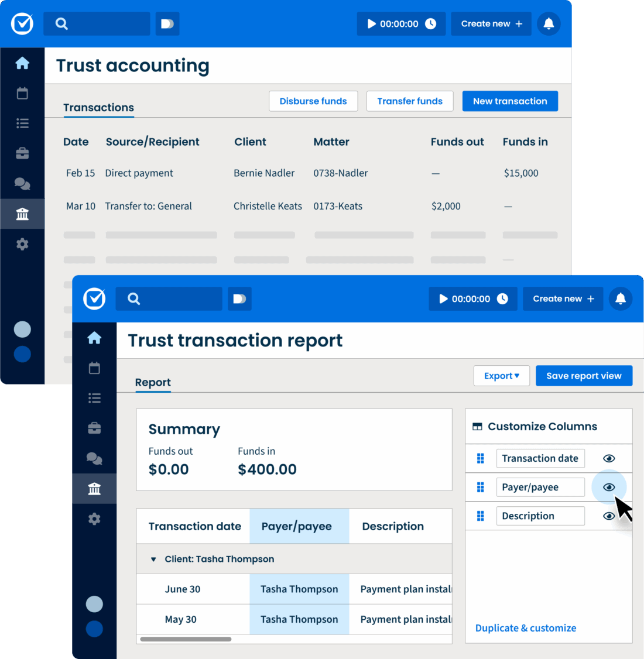Start the timer with the play icon
Viewport: 644px width, 659px height.
443,298
